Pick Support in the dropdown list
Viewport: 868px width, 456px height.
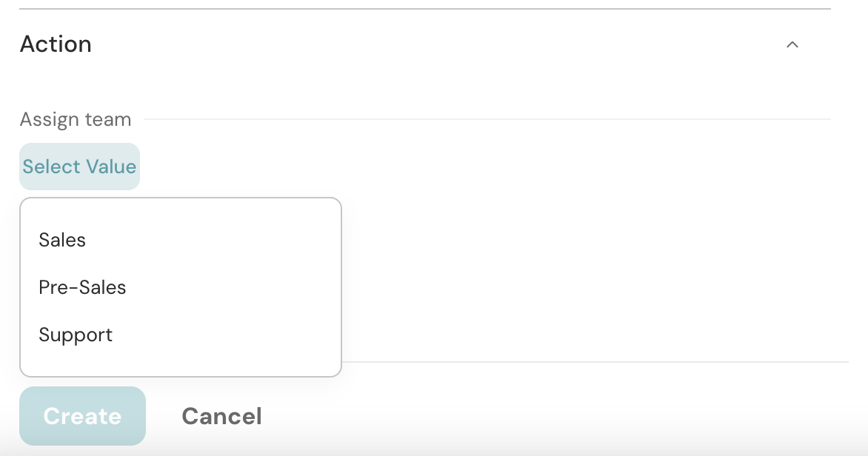(x=76, y=335)
